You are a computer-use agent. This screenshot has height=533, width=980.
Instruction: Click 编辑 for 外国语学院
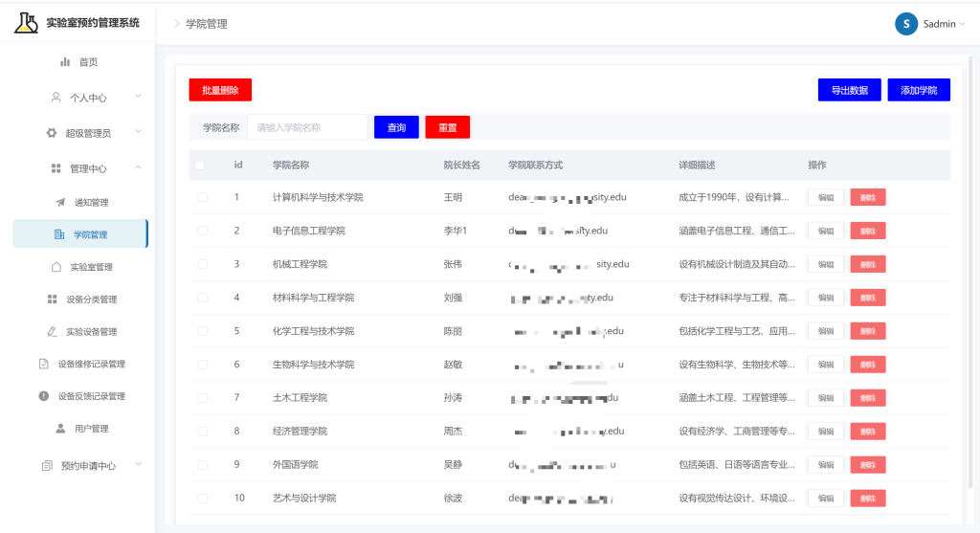point(826,465)
